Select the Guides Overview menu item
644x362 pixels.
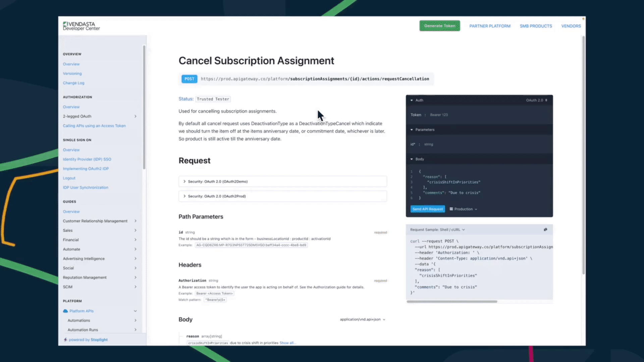point(71,211)
